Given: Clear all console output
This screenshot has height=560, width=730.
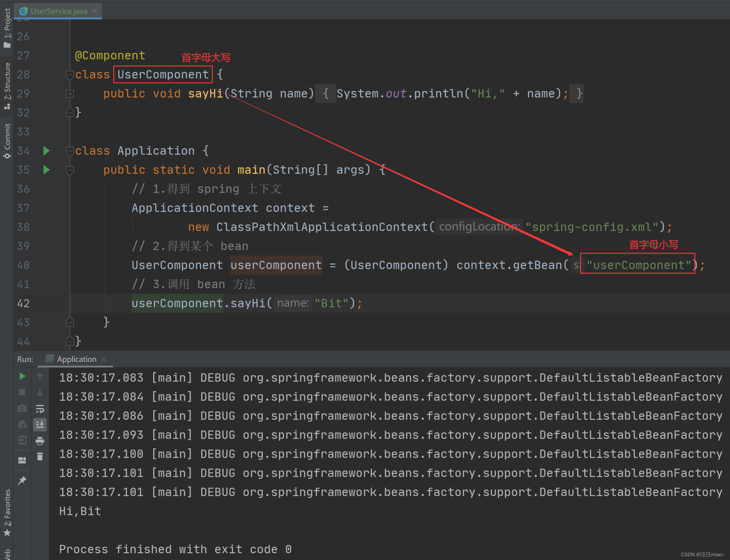Looking at the screenshot, I should [x=40, y=456].
